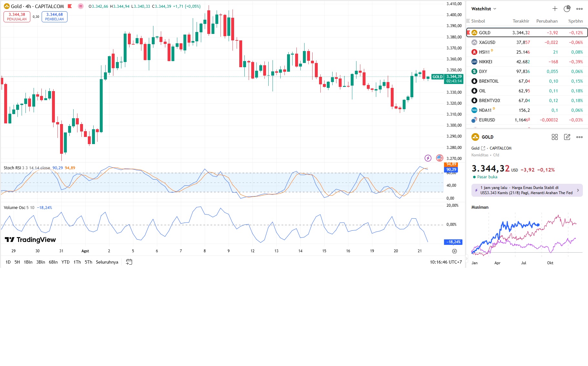
Task: Toggle the red flag on GOLD watchlist row
Action: [x=469, y=33]
